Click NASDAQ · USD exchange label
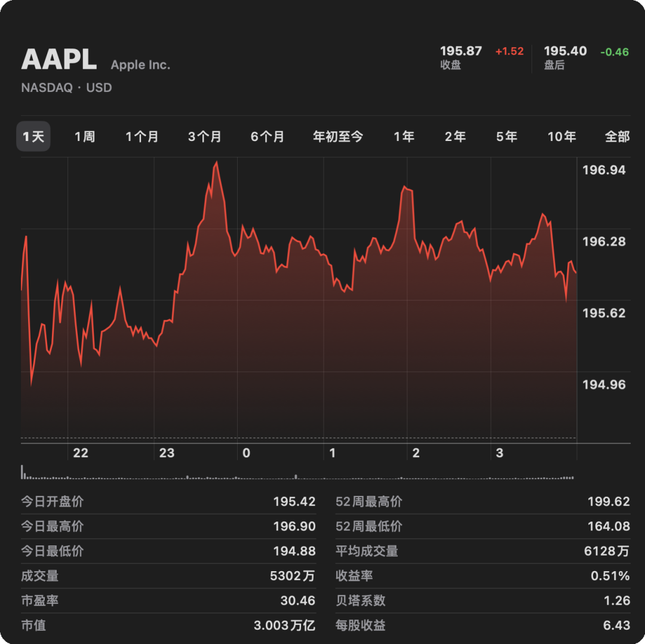Viewport: 645px width, 644px height. click(66, 88)
